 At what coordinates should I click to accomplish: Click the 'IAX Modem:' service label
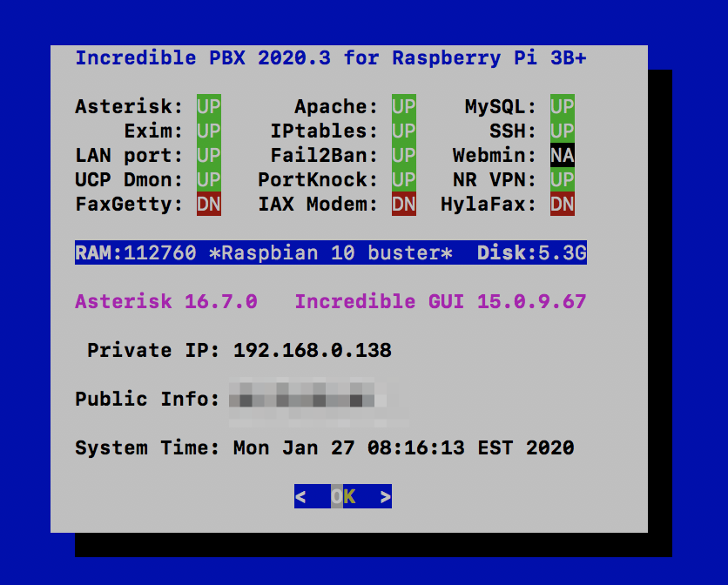318,205
